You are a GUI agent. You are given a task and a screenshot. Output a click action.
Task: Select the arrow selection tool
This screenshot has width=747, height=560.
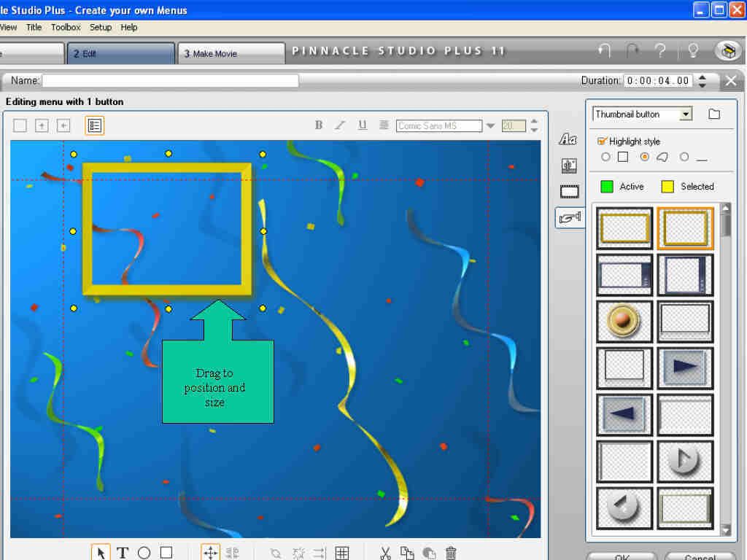(101, 553)
